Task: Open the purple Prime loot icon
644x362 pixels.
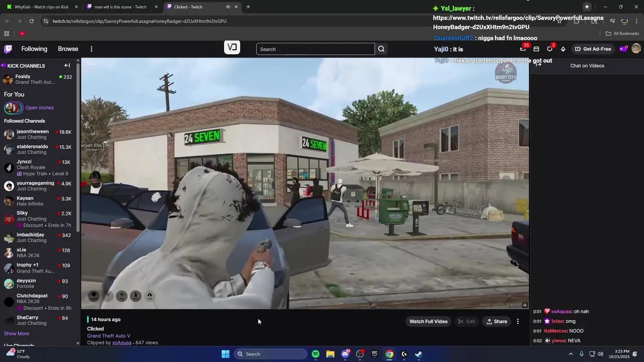Action: pos(623,49)
